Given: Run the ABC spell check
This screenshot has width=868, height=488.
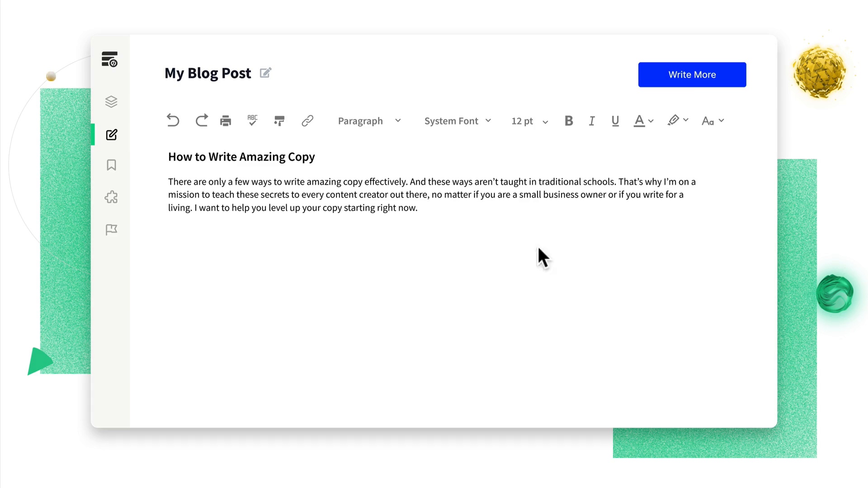Looking at the screenshot, I should [252, 120].
